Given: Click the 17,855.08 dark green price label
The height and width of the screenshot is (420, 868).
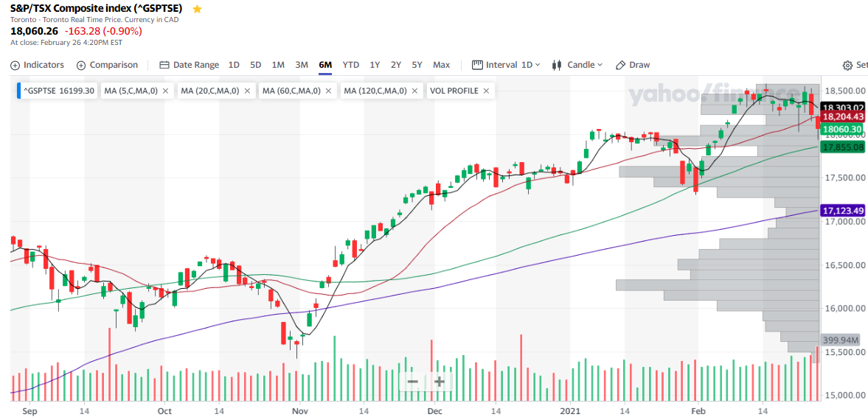Looking at the screenshot, I should 843,147.
